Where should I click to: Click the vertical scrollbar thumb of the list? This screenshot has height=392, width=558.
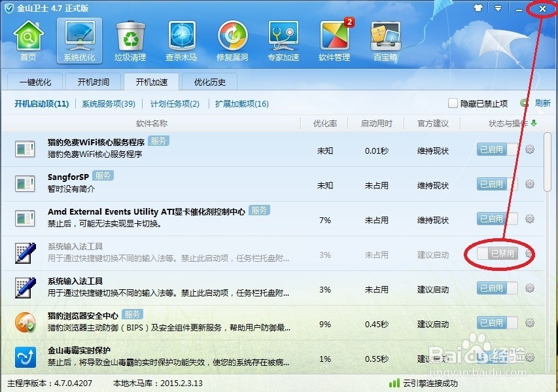pyautogui.click(x=548, y=162)
